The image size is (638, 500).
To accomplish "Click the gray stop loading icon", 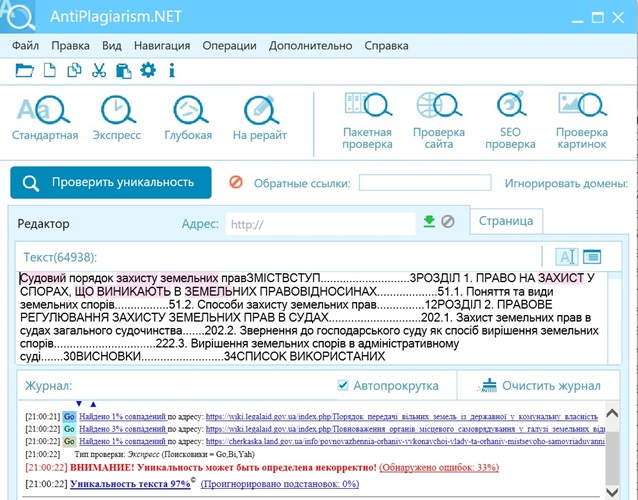I will tap(448, 222).
